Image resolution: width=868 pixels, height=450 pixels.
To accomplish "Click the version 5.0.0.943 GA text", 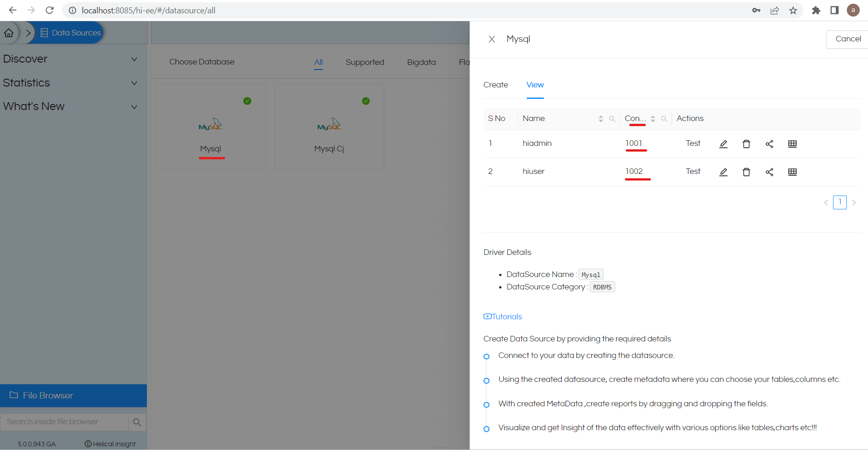I will pos(37,444).
